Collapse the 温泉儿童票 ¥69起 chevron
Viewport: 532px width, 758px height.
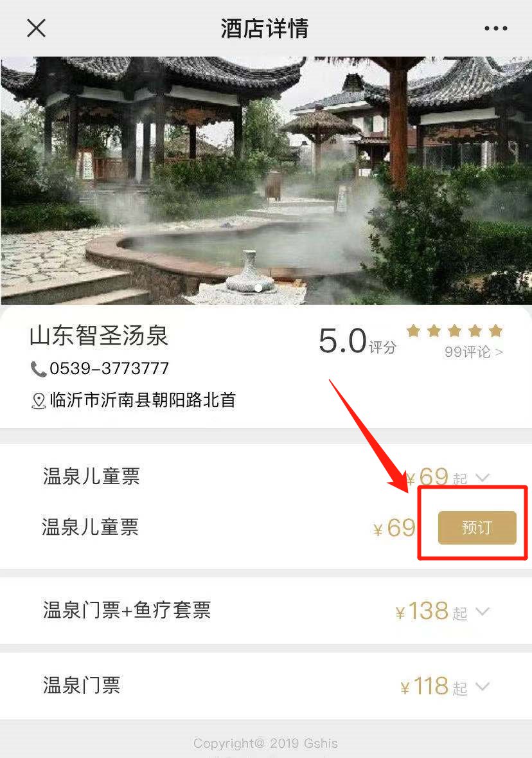[x=483, y=478]
